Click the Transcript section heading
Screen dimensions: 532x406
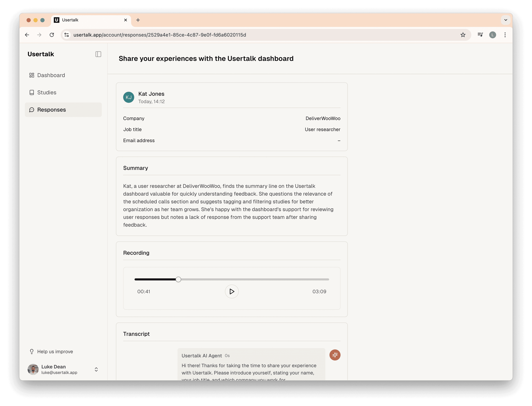click(136, 334)
